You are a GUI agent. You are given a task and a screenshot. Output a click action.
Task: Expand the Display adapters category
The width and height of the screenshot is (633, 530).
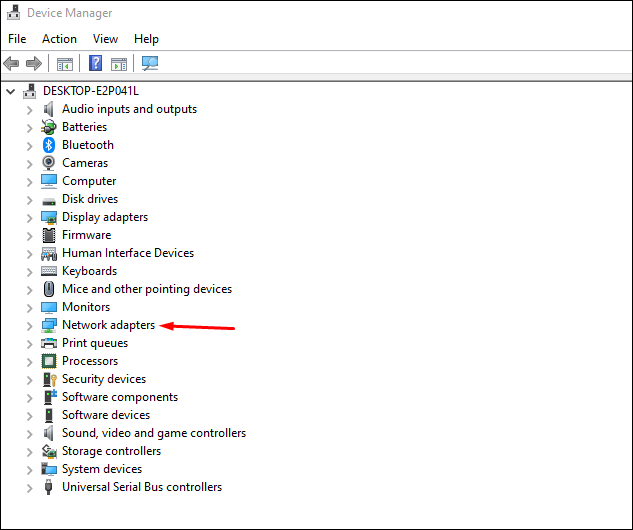[30, 217]
